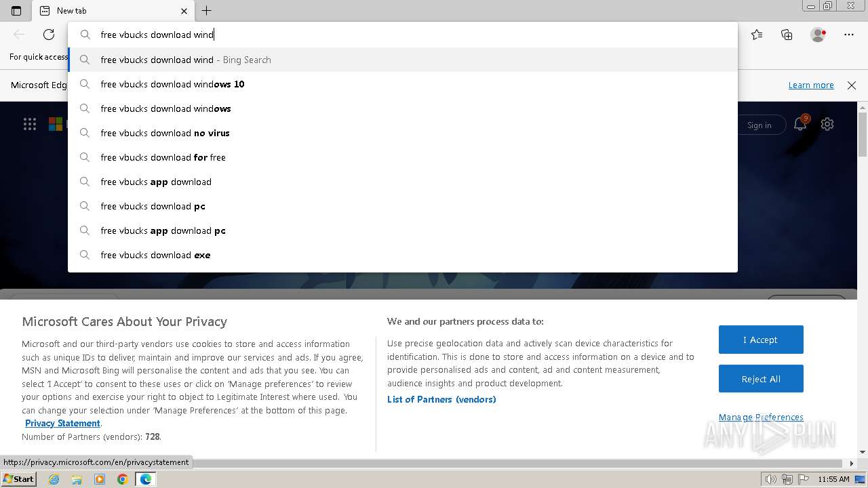868x488 pixels.
Task: Click search icon beside 'no virus' suggestion
Action: coord(85,133)
